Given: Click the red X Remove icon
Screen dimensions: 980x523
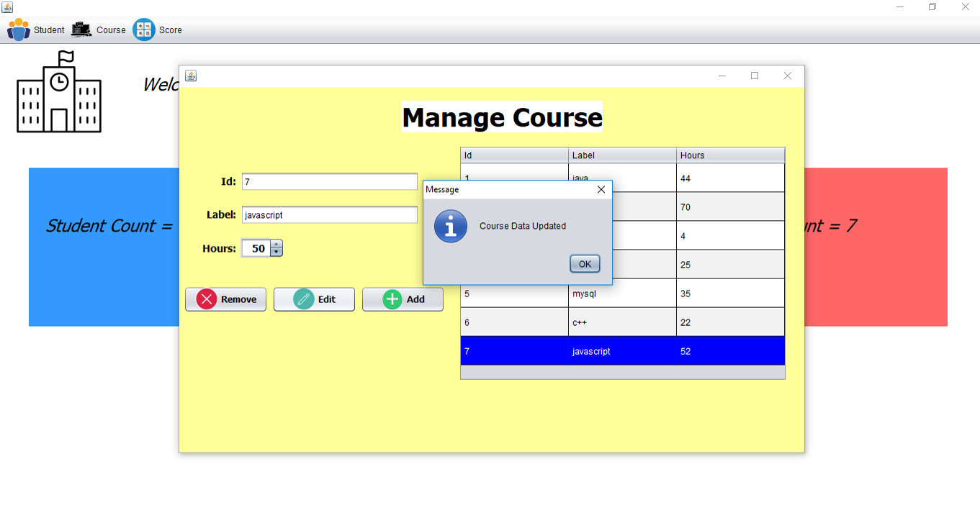Looking at the screenshot, I should [x=205, y=299].
